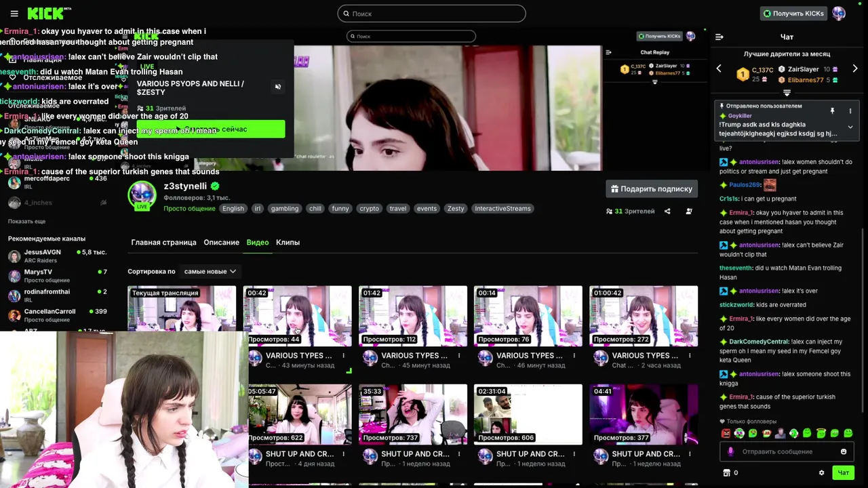The height and width of the screenshot is (488, 868).
Task: Expand the pinned message with the chevron
Action: (850, 127)
